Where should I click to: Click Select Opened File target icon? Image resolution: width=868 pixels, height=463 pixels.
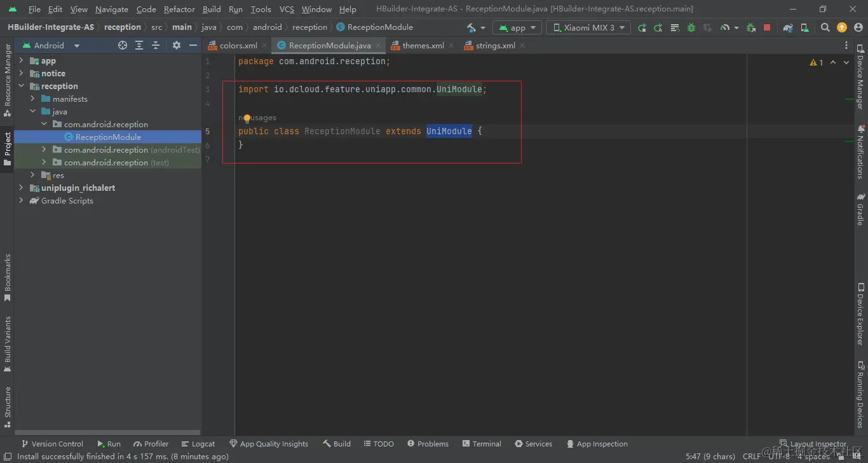(123, 45)
